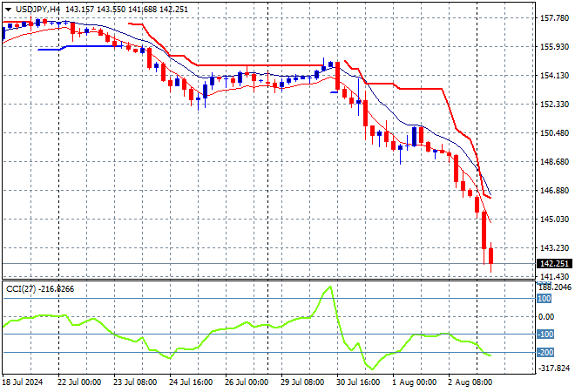Click the green CCI line peak

tap(330, 287)
